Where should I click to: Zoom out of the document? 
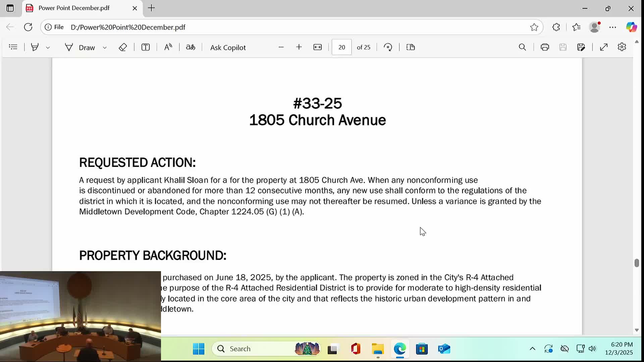[281, 47]
